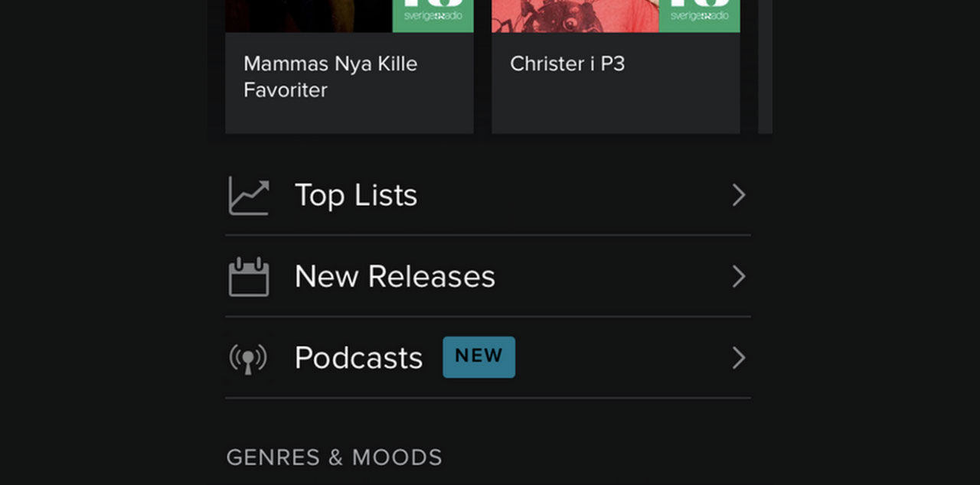Screen dimensions: 980x485
Task: Select the red Christer i P3 cover art
Action: coord(575,16)
